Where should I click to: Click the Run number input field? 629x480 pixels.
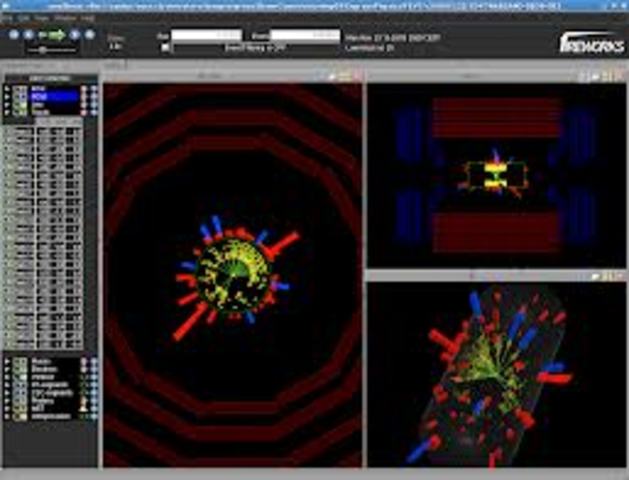tap(207, 36)
